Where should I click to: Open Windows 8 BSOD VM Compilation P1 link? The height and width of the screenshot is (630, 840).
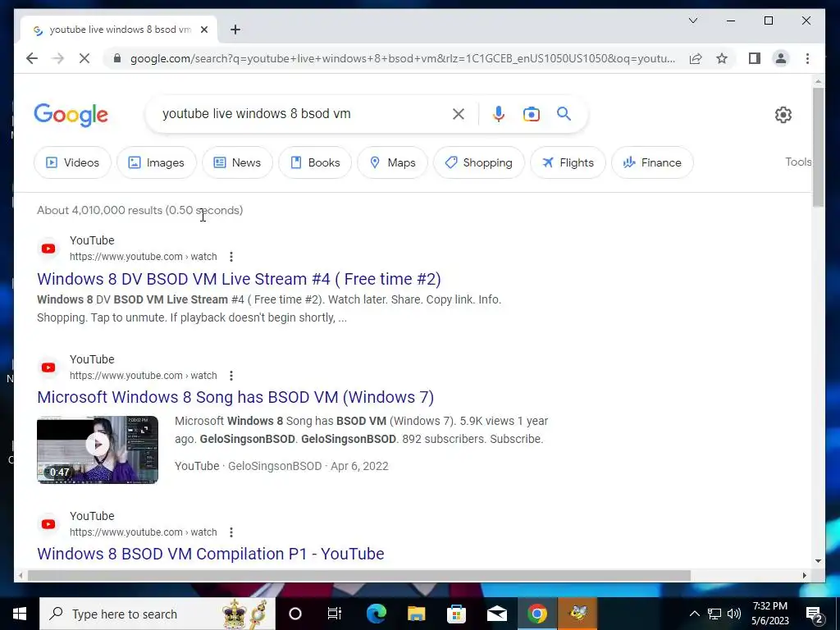211,554
